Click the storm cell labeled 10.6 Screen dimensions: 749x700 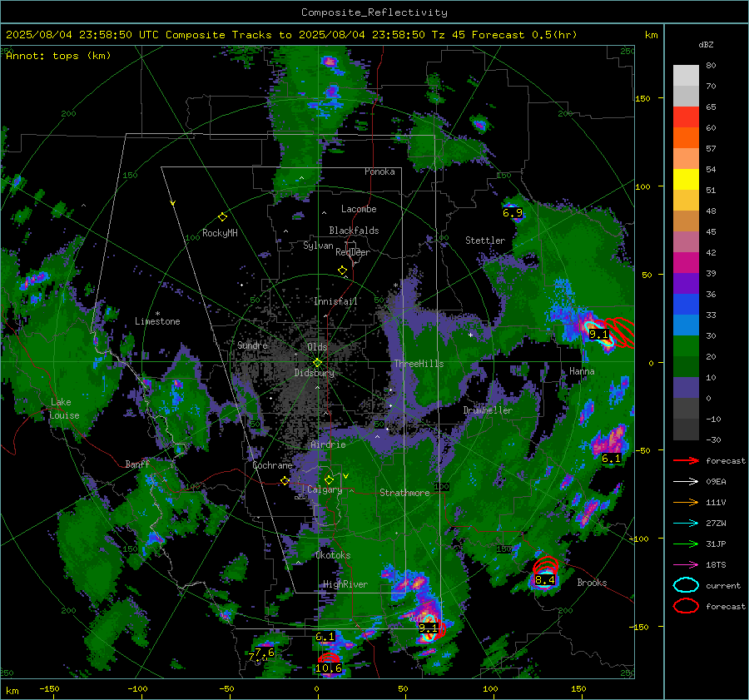[x=328, y=668]
